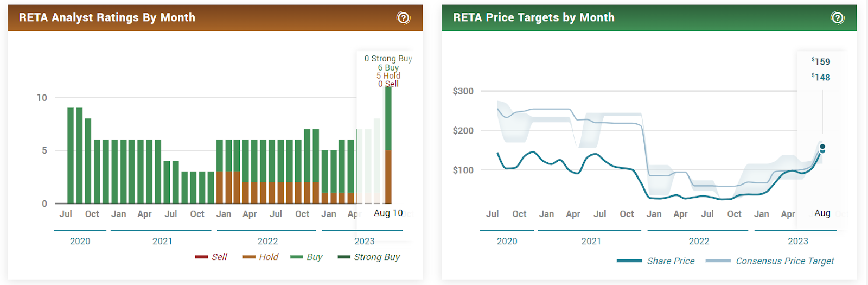Toggle the Share Price legend entry
This screenshot has height=285, width=868.
point(655,261)
